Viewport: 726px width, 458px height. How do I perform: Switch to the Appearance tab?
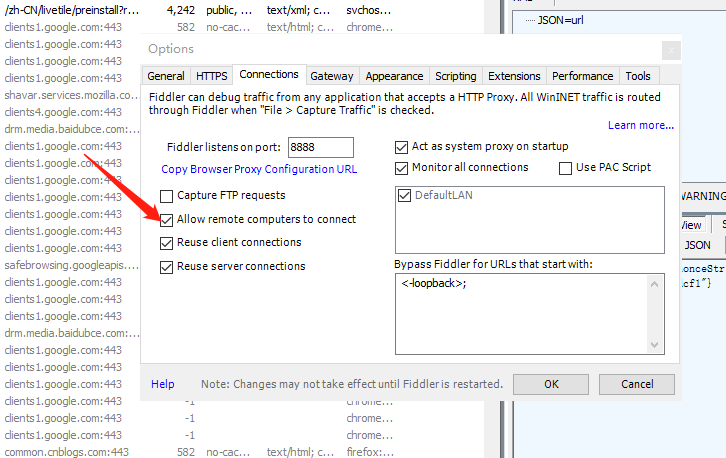tap(394, 76)
